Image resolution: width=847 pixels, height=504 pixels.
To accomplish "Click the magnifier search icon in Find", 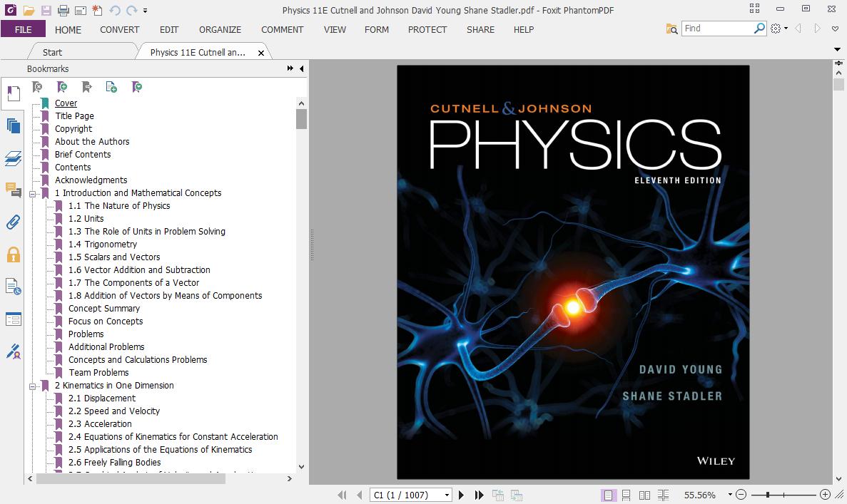I will point(759,28).
